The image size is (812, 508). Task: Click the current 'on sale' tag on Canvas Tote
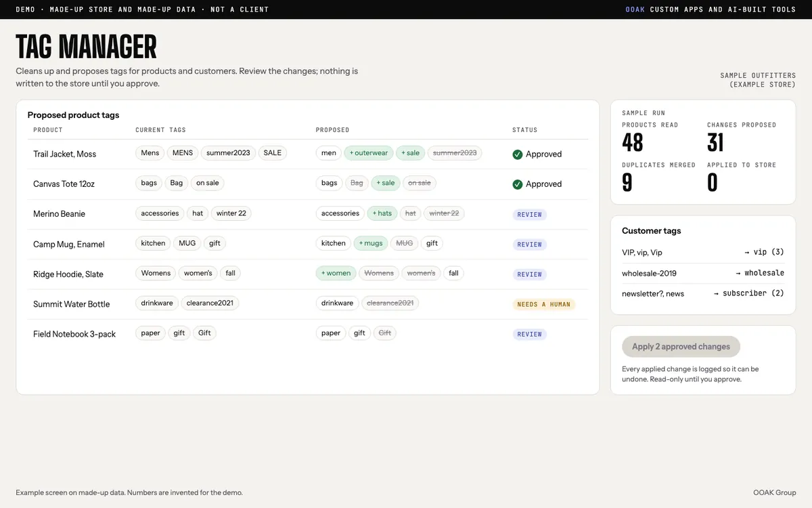point(208,183)
